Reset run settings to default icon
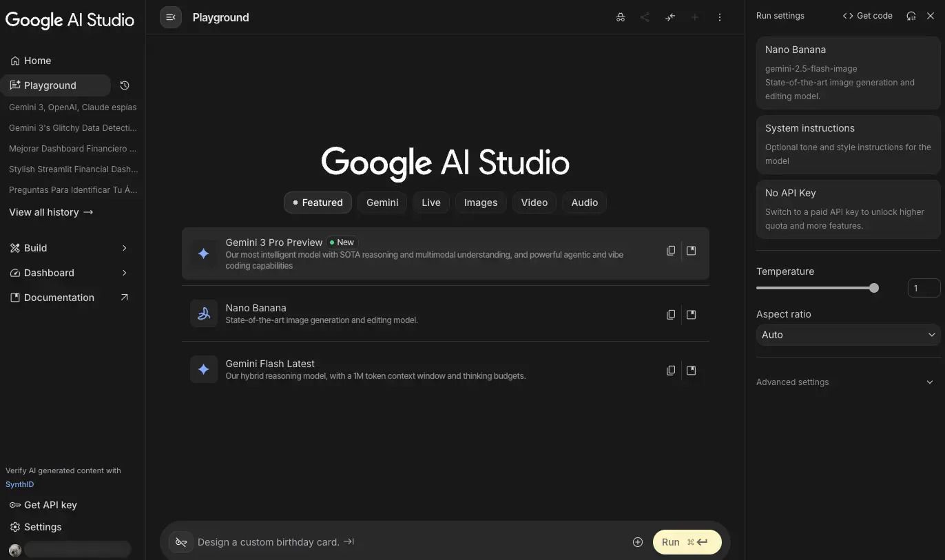Viewport: 945px width, 560px height. (x=911, y=16)
